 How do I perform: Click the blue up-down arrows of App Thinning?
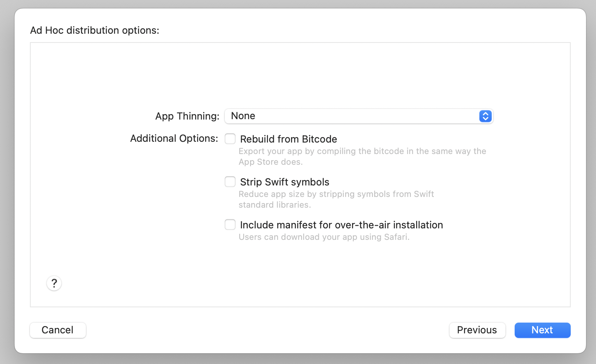click(485, 116)
